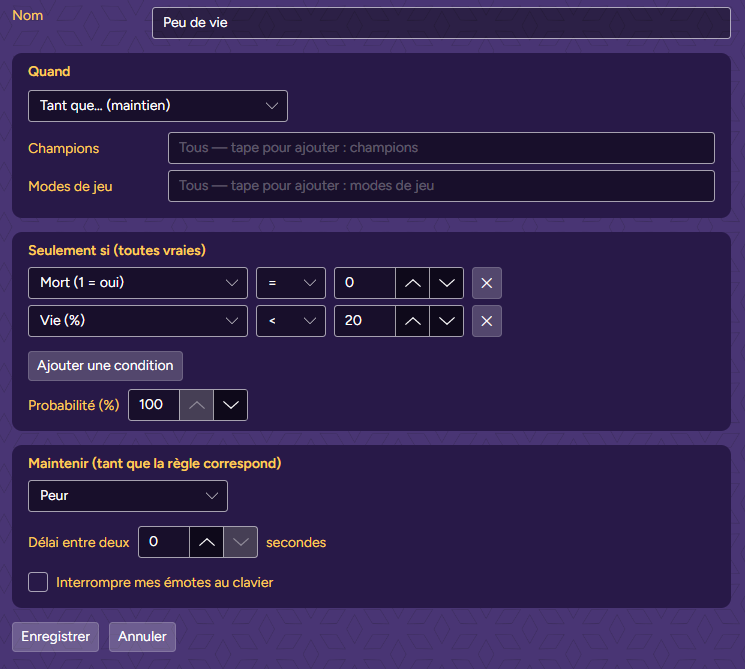
Task: Edit the Mort condition value 0
Action: pos(365,283)
